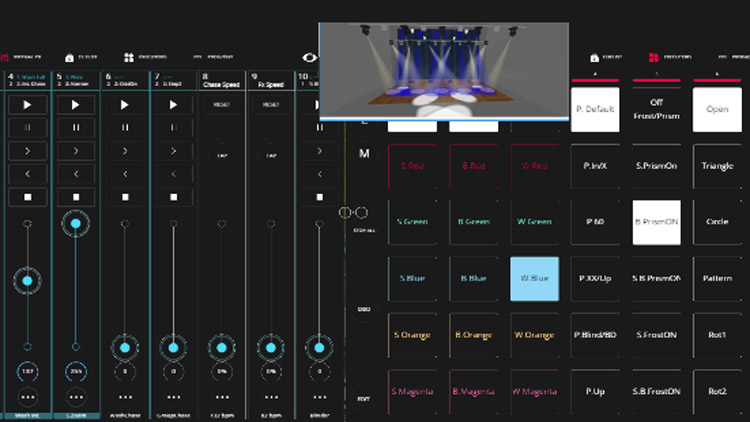Click the M button beside color grid

click(364, 153)
